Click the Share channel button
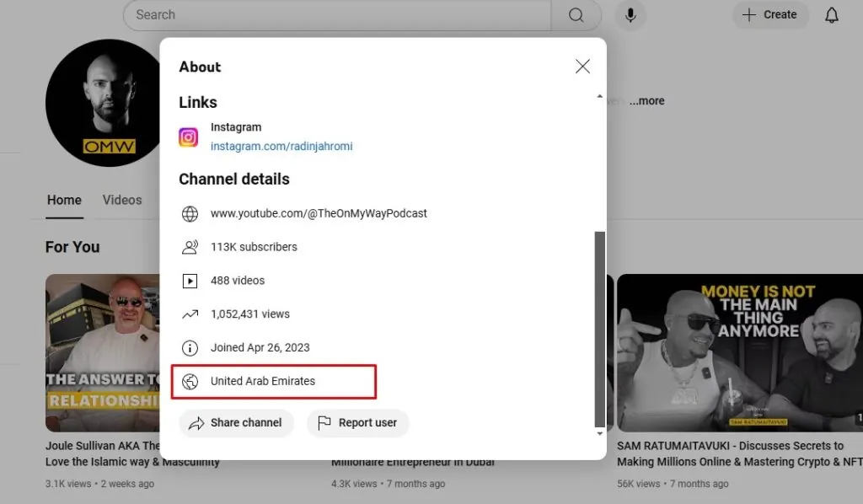The width and height of the screenshot is (863, 504). coord(236,422)
